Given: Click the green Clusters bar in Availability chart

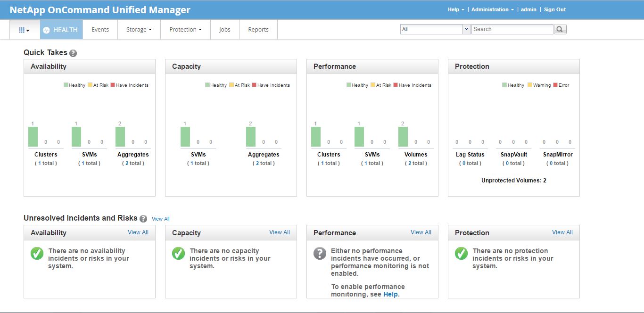Looking at the screenshot, I should coord(32,134).
